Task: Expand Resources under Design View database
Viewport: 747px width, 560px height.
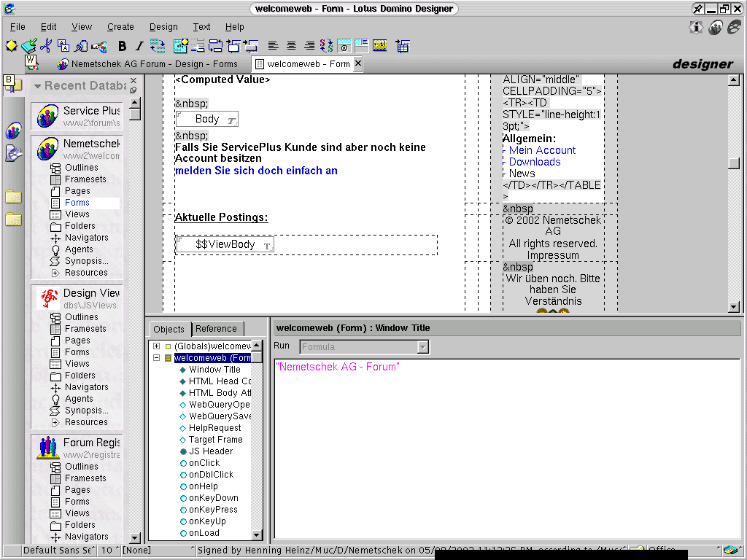Action: pos(55,422)
